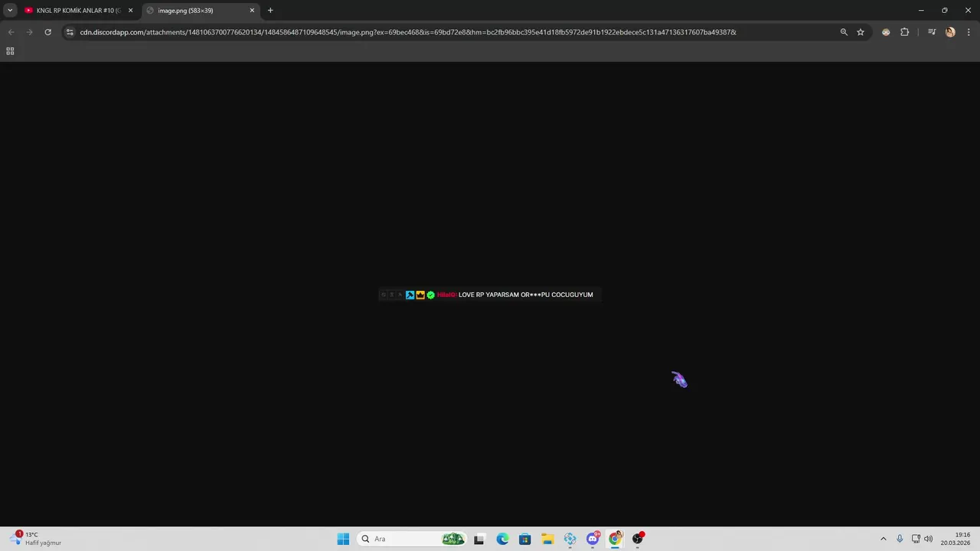Screen dimensions: 980x551
Task: Minimize the Chrome window
Action: tap(921, 10)
